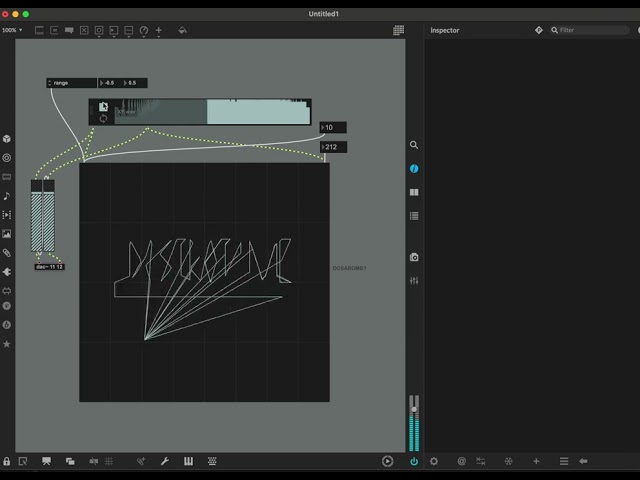640x480 pixels.
Task: Click the 0.5 number box
Action: [135, 83]
